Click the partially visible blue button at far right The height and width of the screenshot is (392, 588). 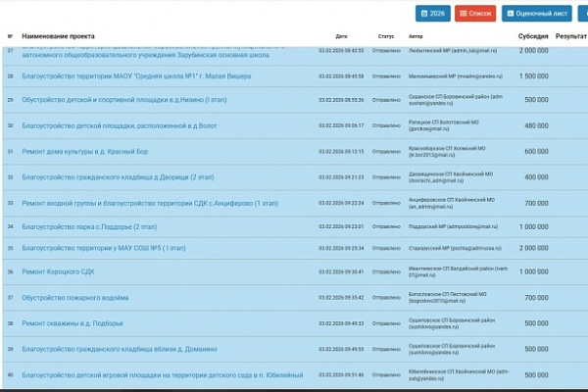point(584,14)
